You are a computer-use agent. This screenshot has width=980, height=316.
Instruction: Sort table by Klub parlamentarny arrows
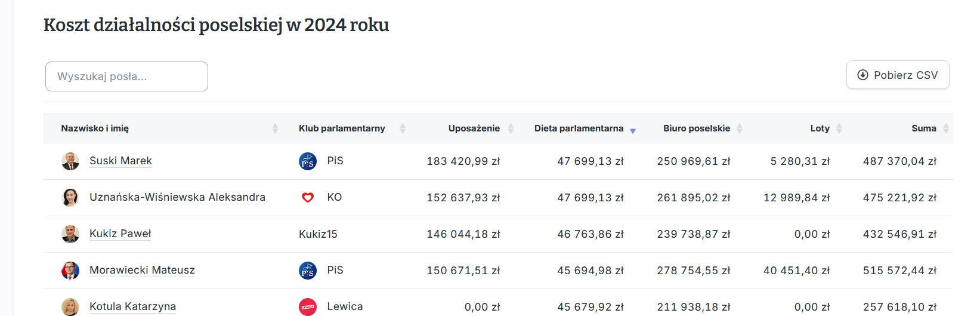[x=403, y=128]
